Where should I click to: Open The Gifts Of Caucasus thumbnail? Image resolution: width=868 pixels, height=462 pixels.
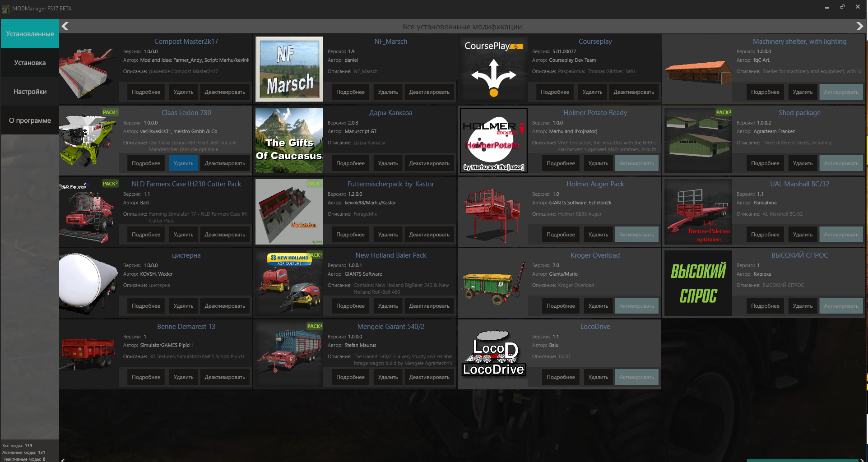289,140
